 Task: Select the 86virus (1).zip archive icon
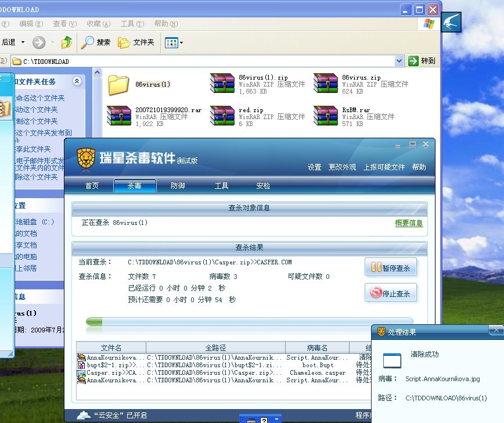[x=222, y=83]
